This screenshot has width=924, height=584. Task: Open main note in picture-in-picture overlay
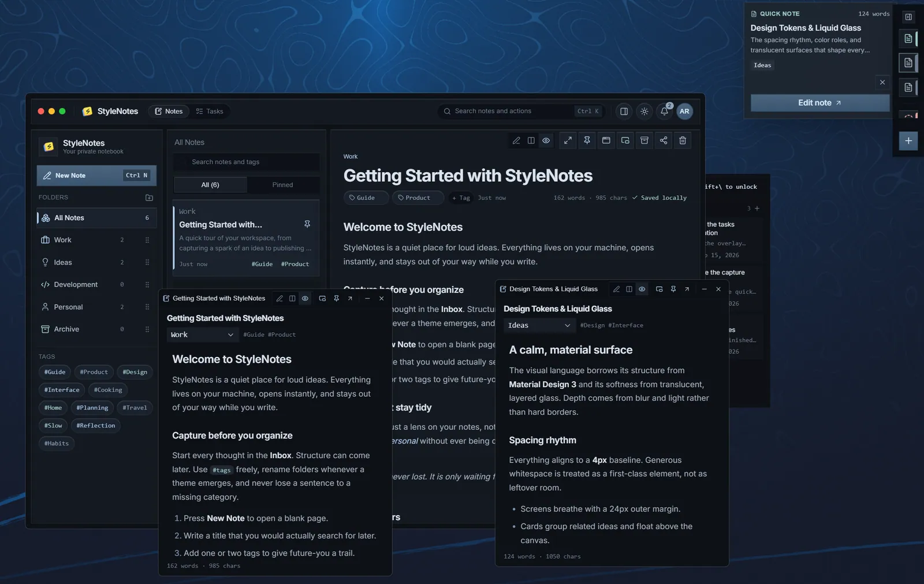click(x=625, y=140)
